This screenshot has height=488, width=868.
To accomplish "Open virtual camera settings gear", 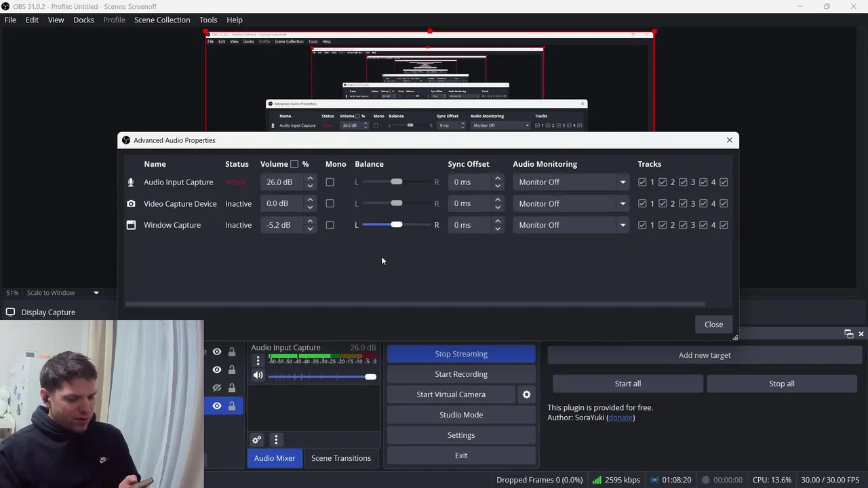I will point(526,394).
